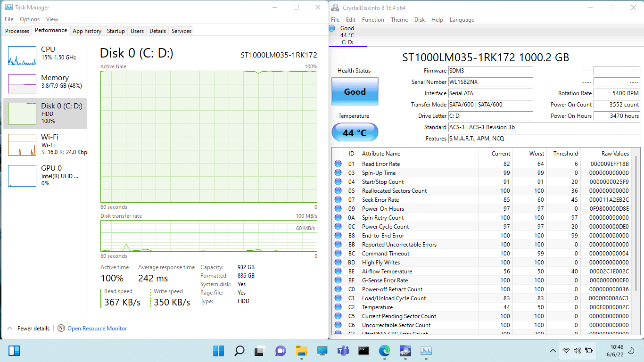This screenshot has width=644, height=362.
Task: Click the Raw Values column header
Action: 606,154
